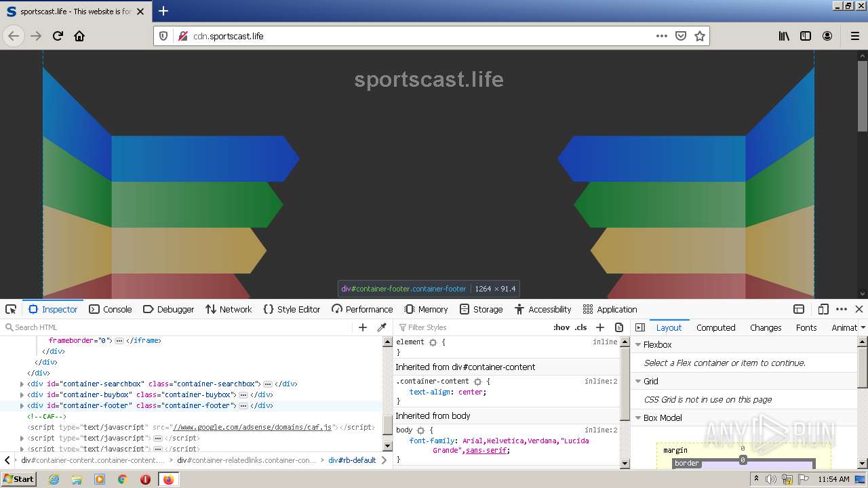
Task: Expand the container-searchbox div node
Action: click(22, 384)
